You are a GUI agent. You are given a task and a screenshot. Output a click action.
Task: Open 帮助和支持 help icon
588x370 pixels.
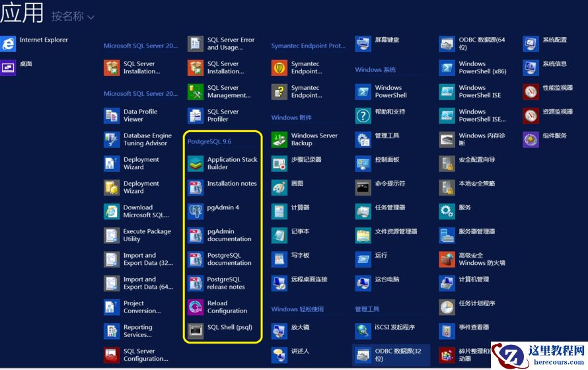pos(363,116)
